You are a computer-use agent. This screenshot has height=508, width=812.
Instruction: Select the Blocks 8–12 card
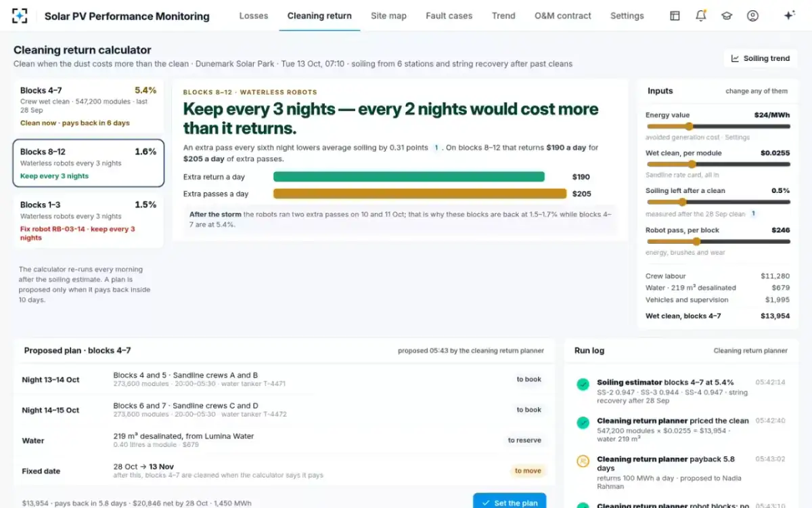(x=88, y=163)
